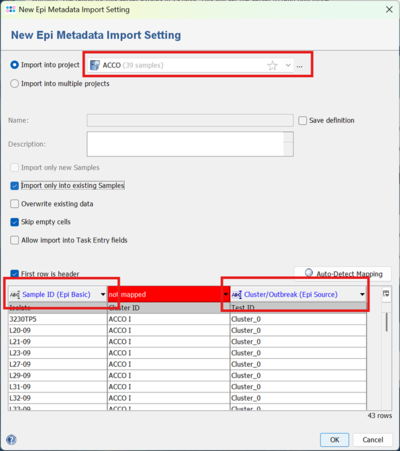Click the 43 rows count label
Image resolution: width=400 pixels, height=451 pixels.
380,416
